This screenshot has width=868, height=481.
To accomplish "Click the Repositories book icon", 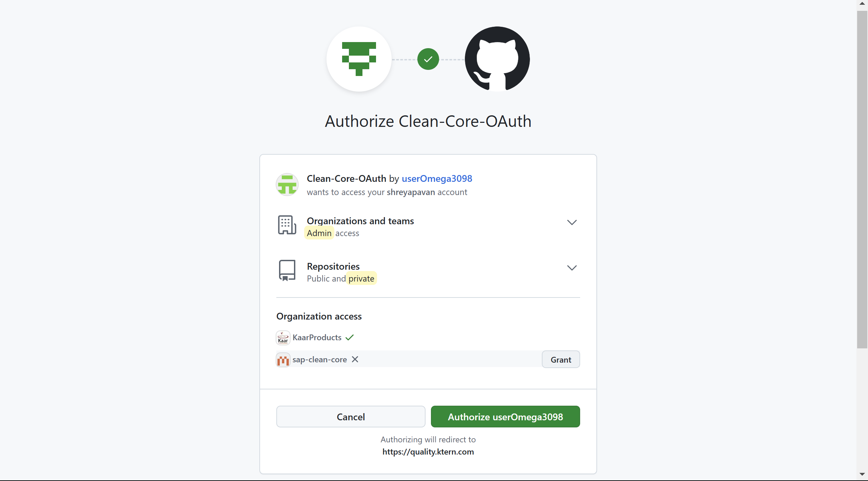I will point(287,270).
